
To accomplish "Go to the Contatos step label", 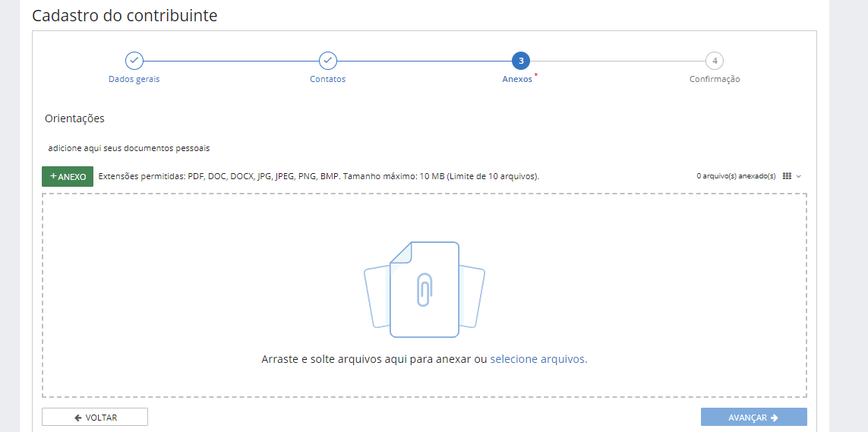I will pyautogui.click(x=327, y=79).
